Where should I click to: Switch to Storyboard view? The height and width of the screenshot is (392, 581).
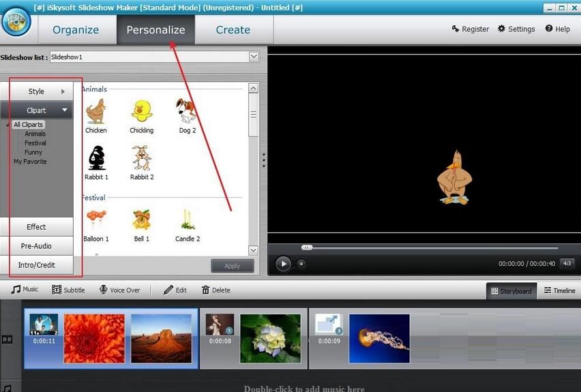(511, 291)
